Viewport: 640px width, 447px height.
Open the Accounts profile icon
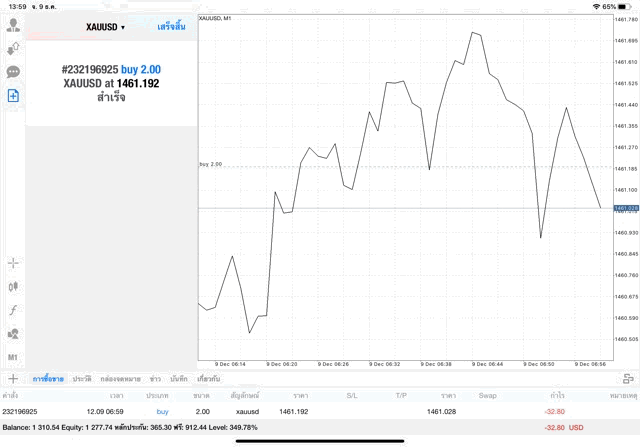(x=13, y=24)
